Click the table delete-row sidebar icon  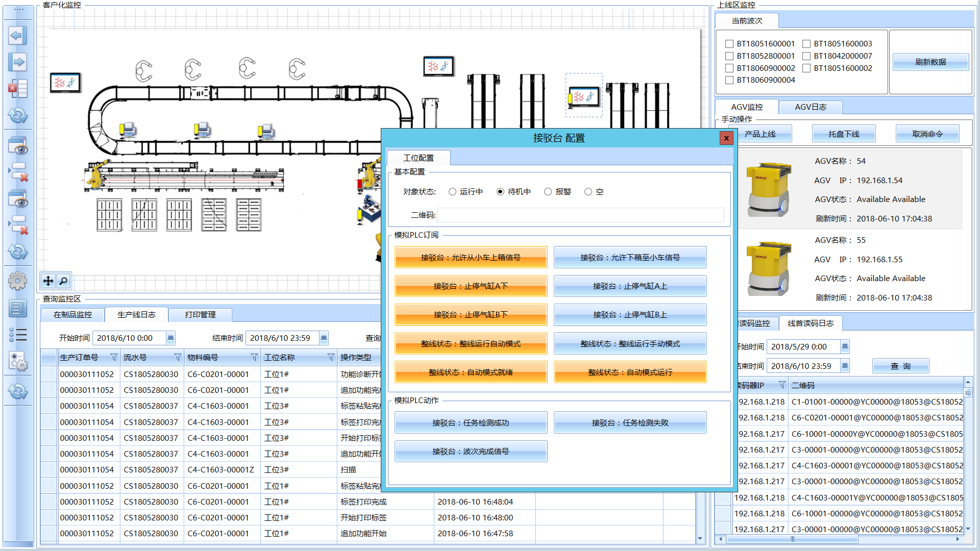(x=17, y=89)
